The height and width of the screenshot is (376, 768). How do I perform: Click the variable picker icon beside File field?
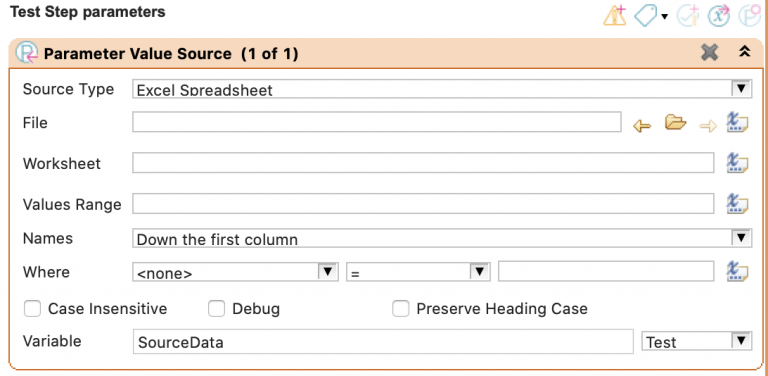[x=737, y=122]
